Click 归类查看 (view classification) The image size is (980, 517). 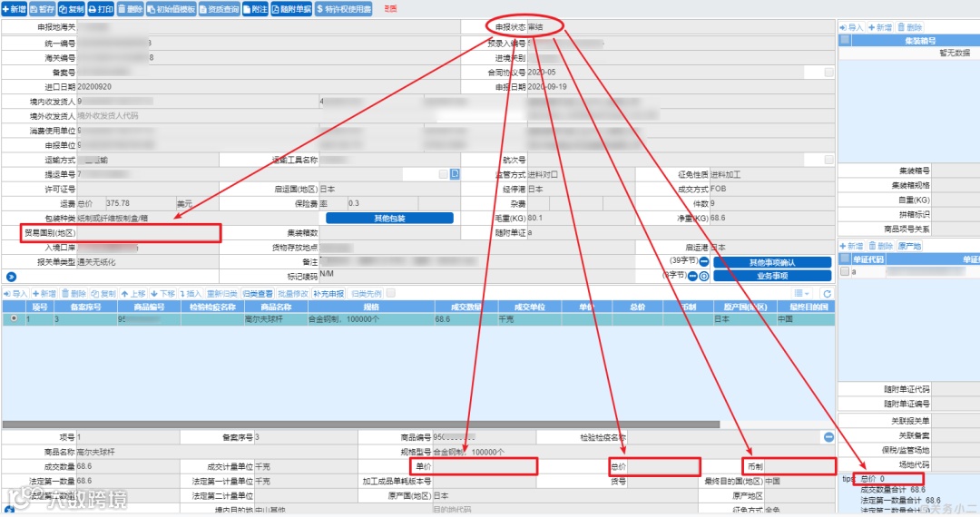click(258, 294)
